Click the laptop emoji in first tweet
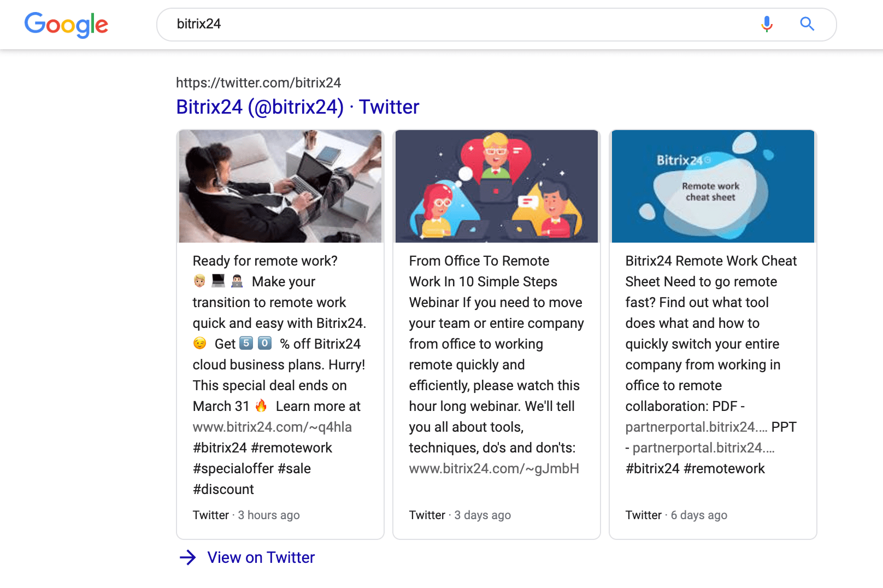Viewport: 883px width, 588px height. point(219,281)
